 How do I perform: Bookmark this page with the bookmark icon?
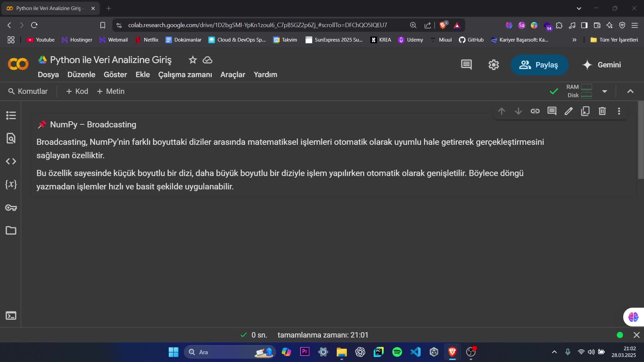coord(103,25)
